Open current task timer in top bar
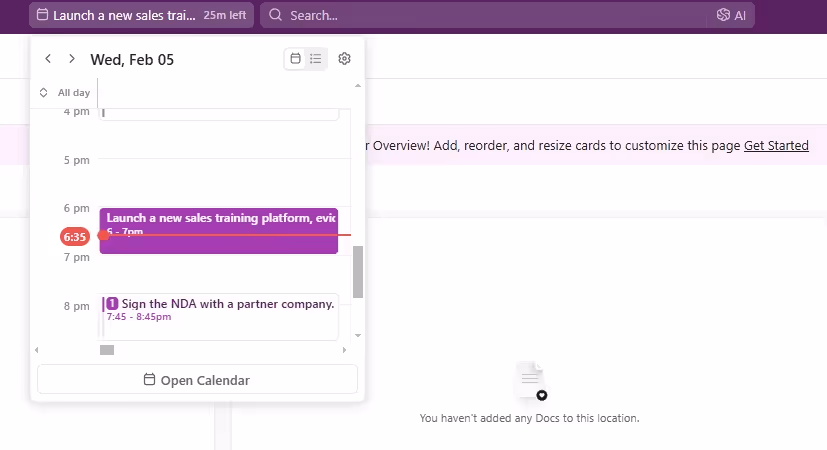Screen dimensions: 827x450 click(140, 16)
